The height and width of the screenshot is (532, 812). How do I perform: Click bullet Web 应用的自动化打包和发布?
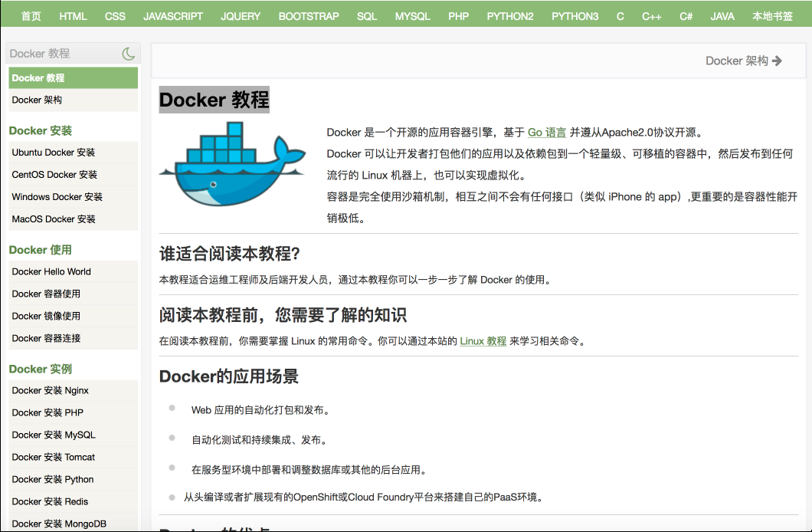coord(261,410)
